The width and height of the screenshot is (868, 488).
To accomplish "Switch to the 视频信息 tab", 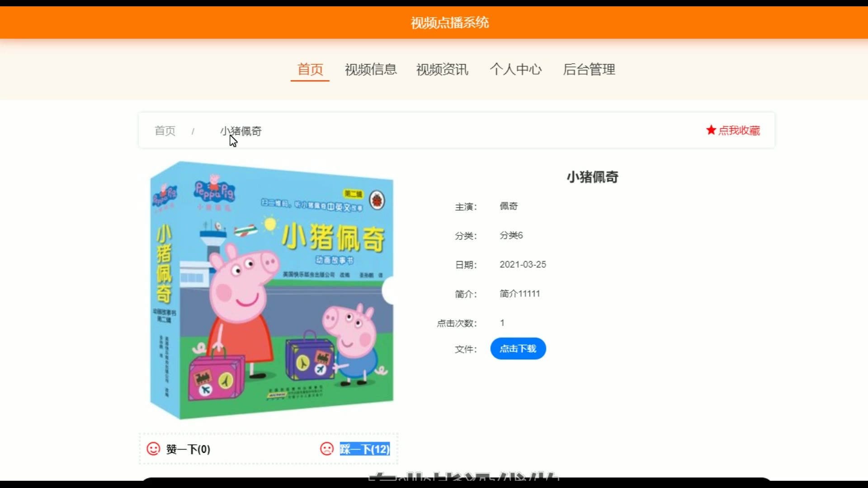I will point(371,70).
